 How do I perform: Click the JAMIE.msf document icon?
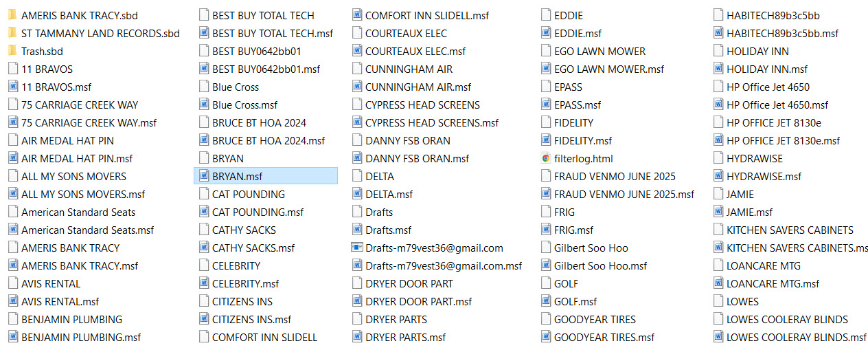click(x=718, y=212)
